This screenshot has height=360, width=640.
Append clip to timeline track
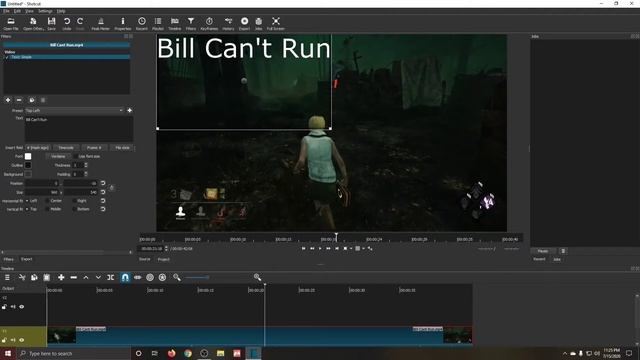click(x=61, y=278)
